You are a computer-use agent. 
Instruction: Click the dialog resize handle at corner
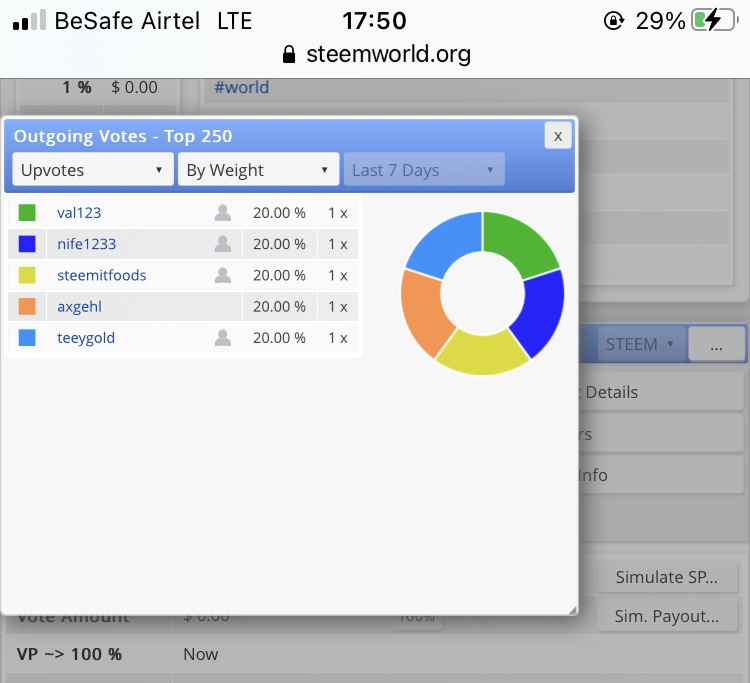(573, 610)
